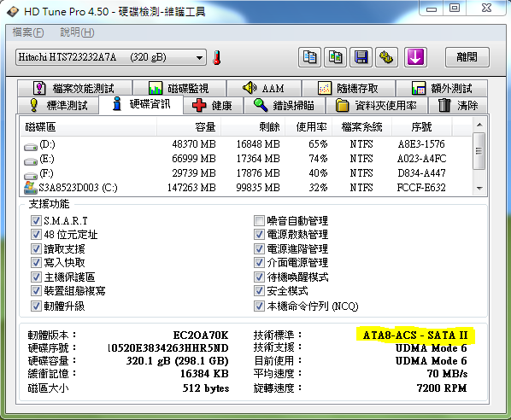The height and width of the screenshot is (420, 511).
Task: Switch to the 磁碟監視 tab
Action: tap(179, 88)
